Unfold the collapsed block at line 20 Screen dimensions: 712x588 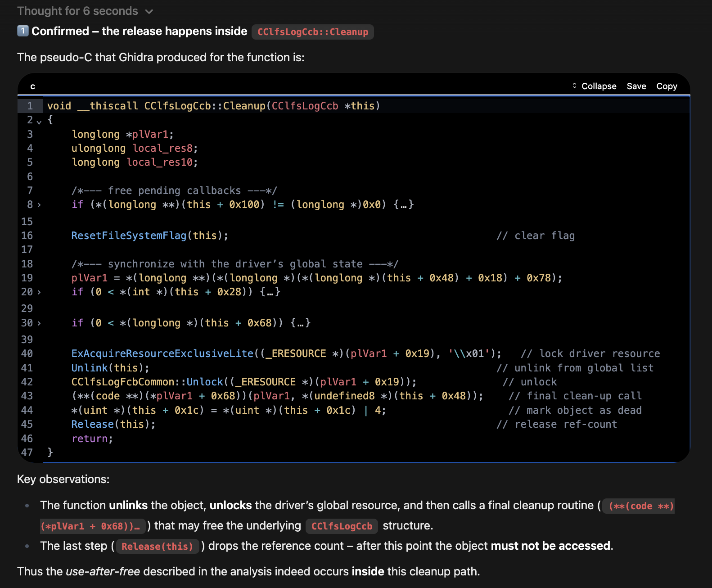pos(39,292)
